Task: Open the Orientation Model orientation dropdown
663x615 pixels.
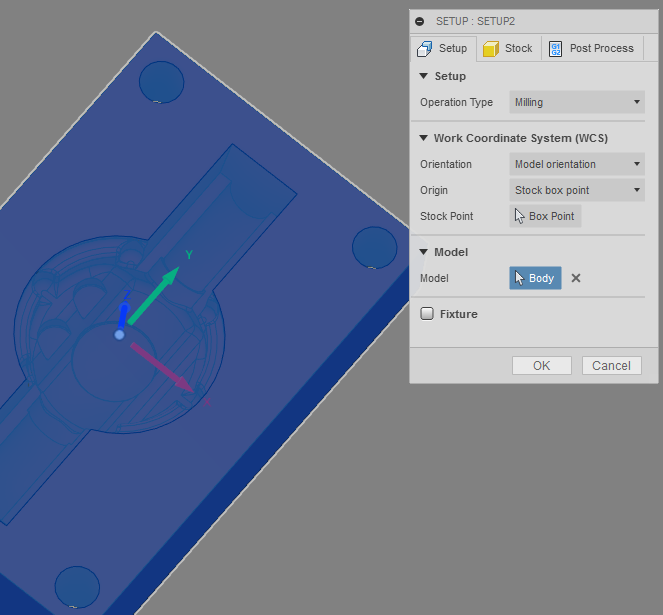Action: [577, 164]
